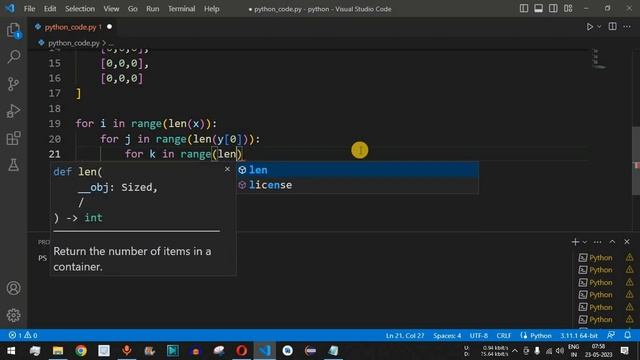The height and width of the screenshot is (360, 640).
Task: Open the Testing flask view
Action: point(13,165)
